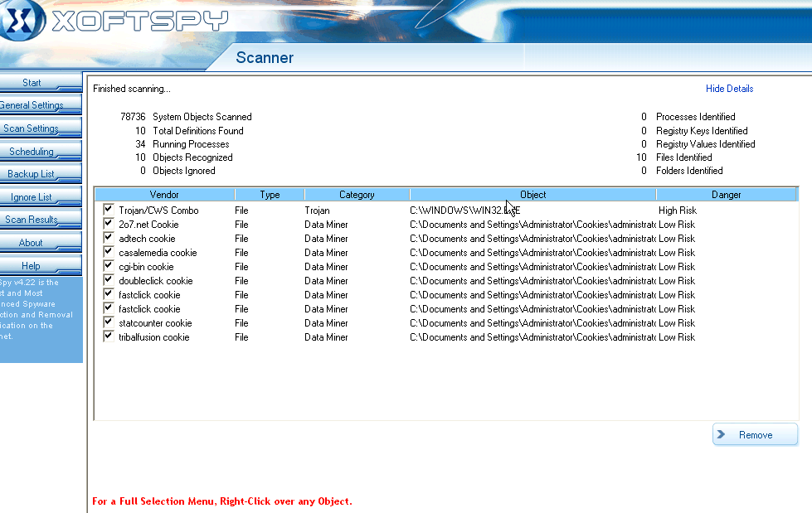
Task: Select the statcounter cookie row
Action: click(x=445, y=323)
